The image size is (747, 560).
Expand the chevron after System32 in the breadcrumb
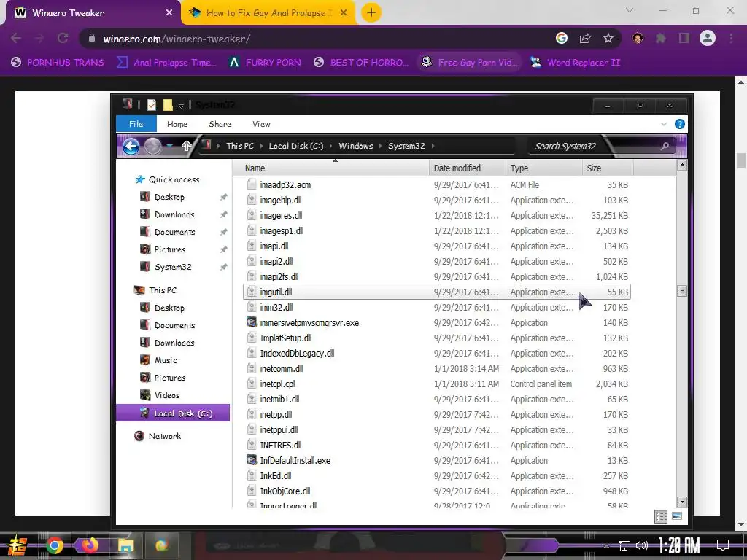[x=433, y=146]
